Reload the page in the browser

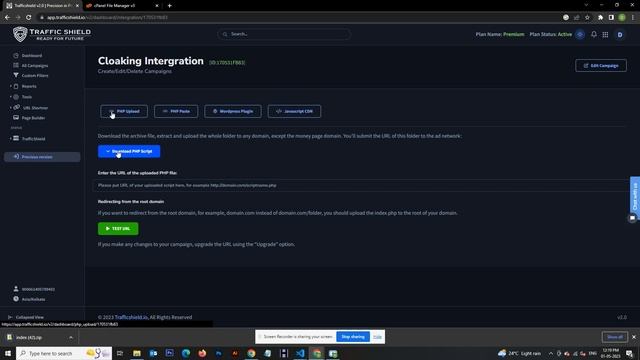(x=29, y=18)
